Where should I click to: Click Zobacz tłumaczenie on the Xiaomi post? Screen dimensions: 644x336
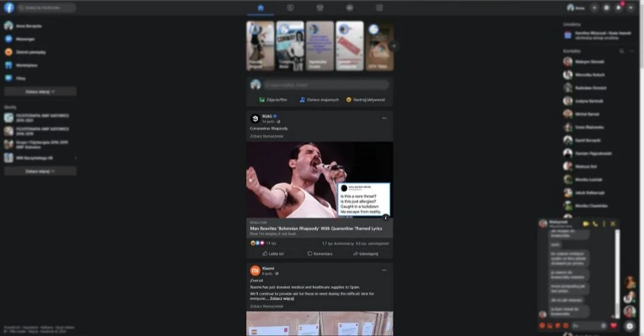[267, 307]
